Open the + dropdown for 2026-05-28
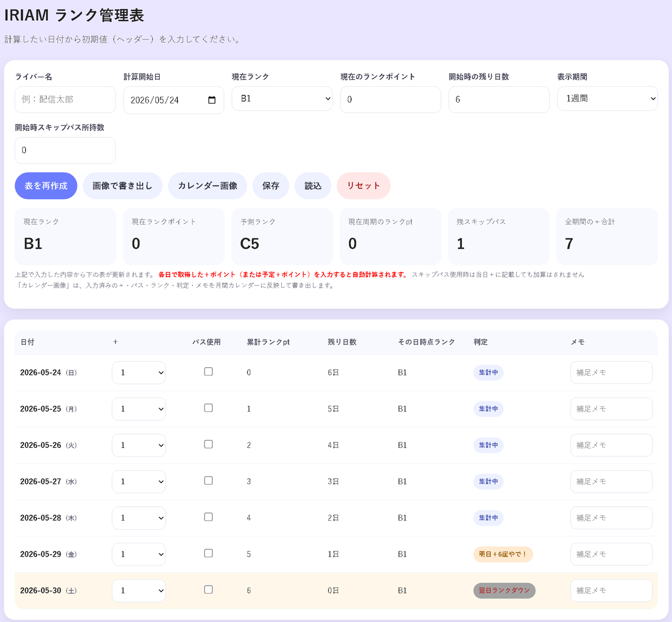This screenshot has width=672, height=622. point(139,518)
